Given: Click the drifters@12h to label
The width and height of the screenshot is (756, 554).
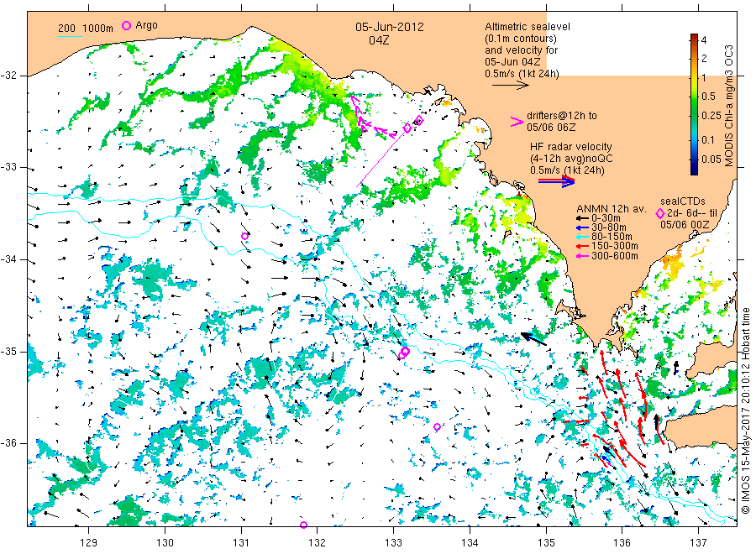Looking at the screenshot, I should [562, 116].
